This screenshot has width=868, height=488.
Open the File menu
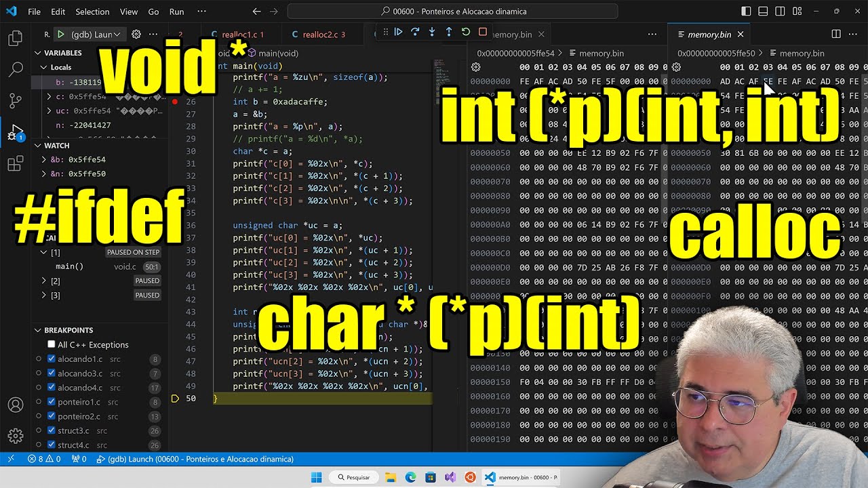click(x=34, y=12)
